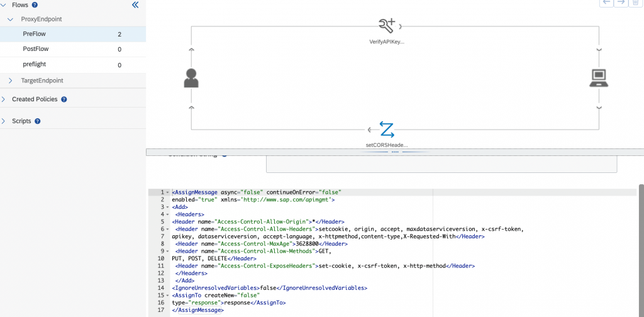Viewport: 644px width, 317px height.
Task: Fold the Allow-Headers element at line 6
Action: 167,229
